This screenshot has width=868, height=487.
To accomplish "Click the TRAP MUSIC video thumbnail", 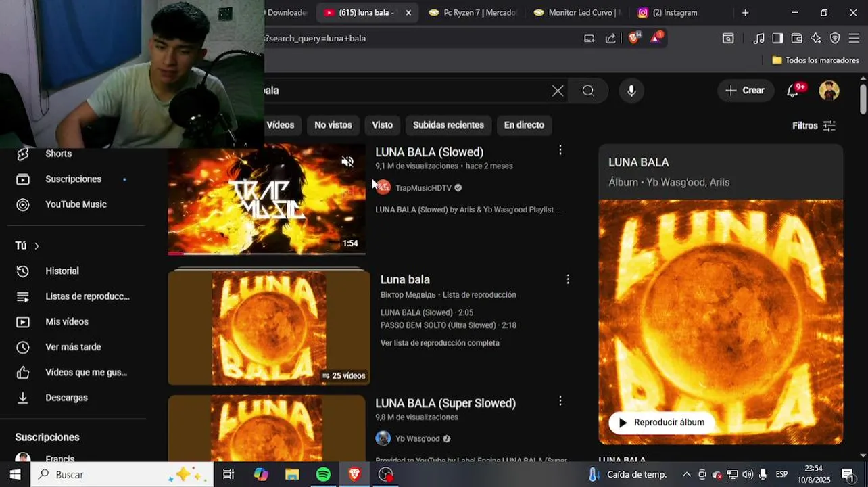I will click(266, 200).
